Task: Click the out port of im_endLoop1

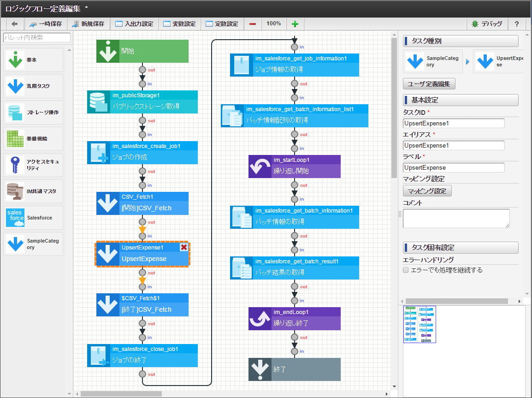Action: (295, 337)
